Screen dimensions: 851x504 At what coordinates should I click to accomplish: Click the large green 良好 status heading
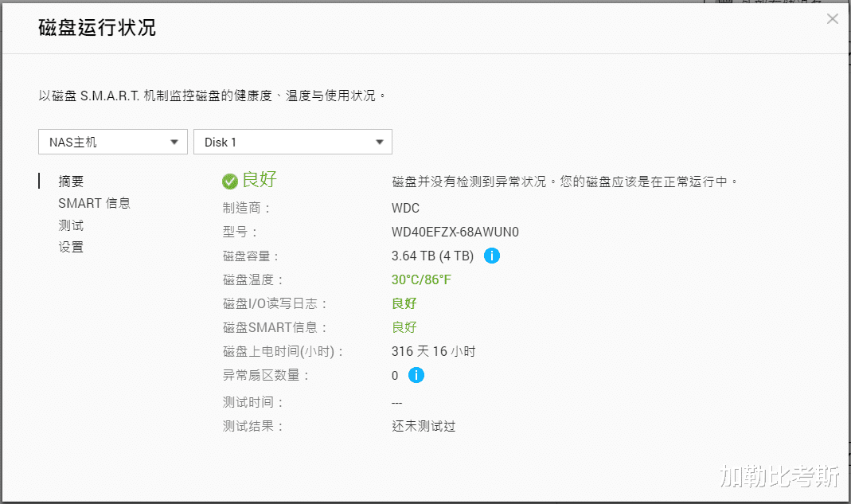(x=260, y=179)
